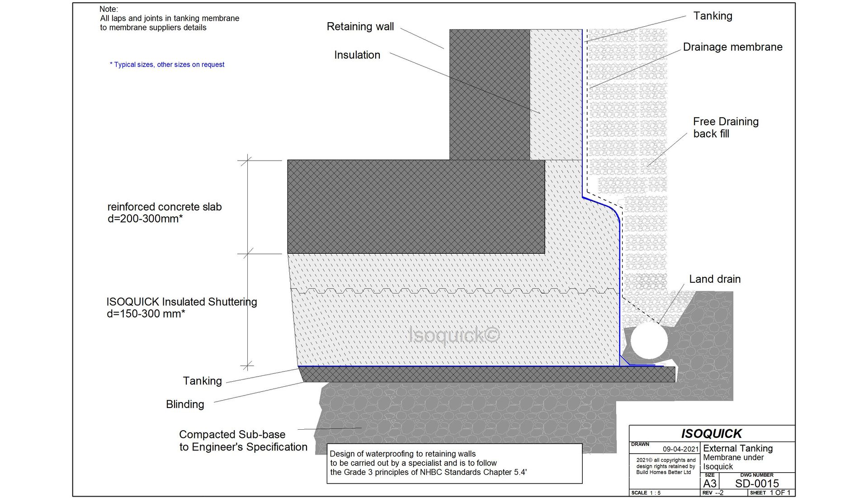Image resolution: width=868 pixels, height=498 pixels.
Task: Click the 'A3' size value
Action: [710, 483]
